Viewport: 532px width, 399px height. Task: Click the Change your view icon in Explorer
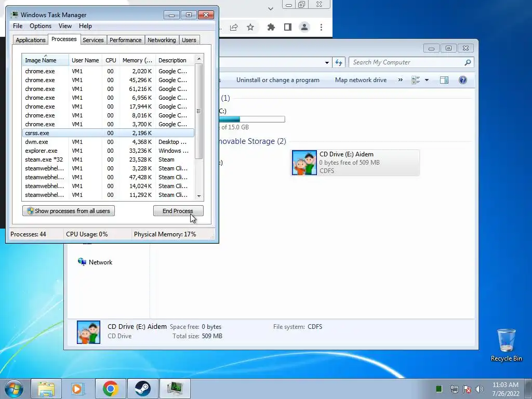tap(416, 80)
